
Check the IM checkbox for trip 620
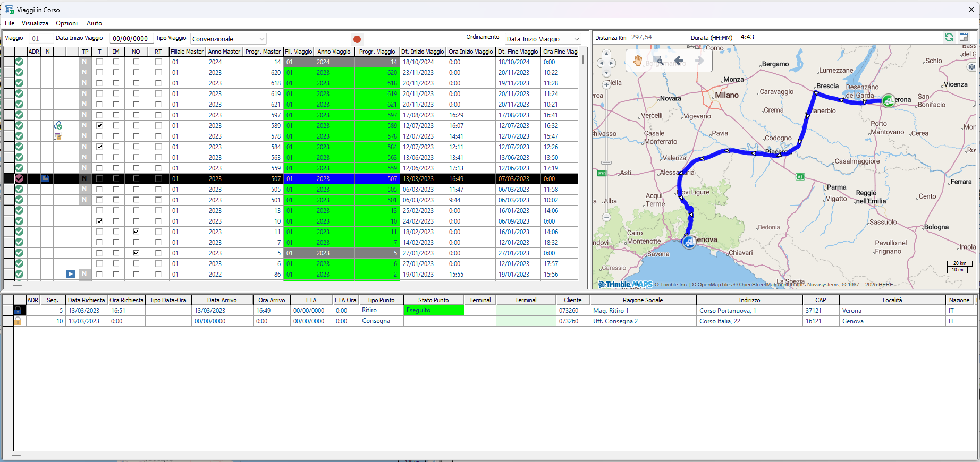coord(116,72)
